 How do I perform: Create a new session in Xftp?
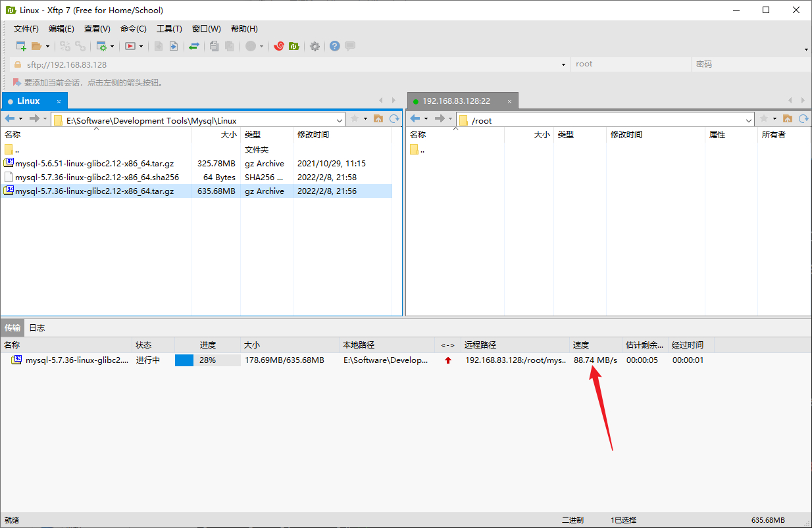coord(20,46)
